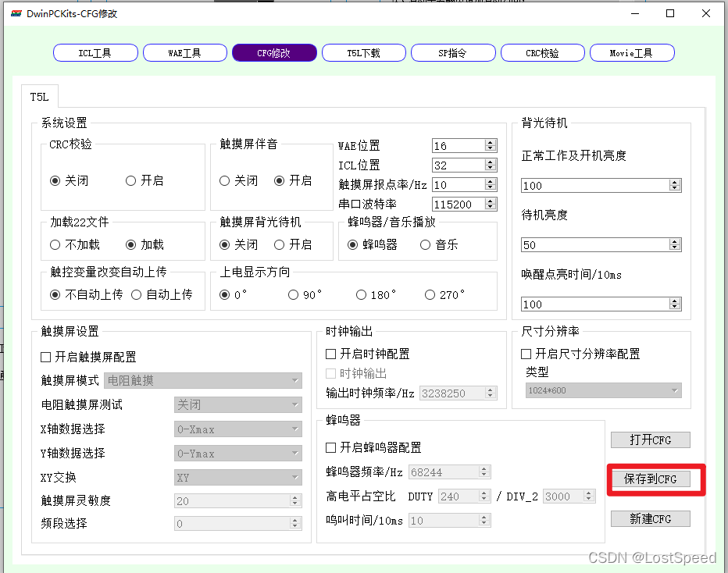The image size is (728, 573).
Task: Click the DwinPCKits app icon in title bar
Action: [15, 13]
